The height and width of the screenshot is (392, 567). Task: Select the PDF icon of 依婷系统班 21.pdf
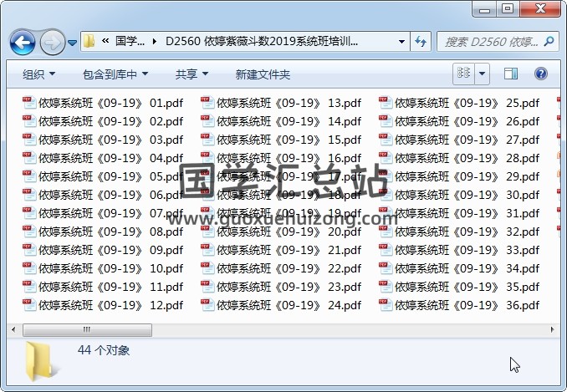207,250
